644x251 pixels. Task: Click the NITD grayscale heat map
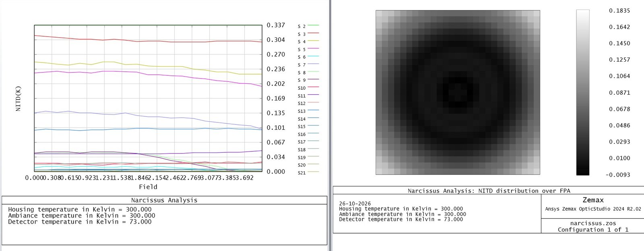tap(458, 92)
